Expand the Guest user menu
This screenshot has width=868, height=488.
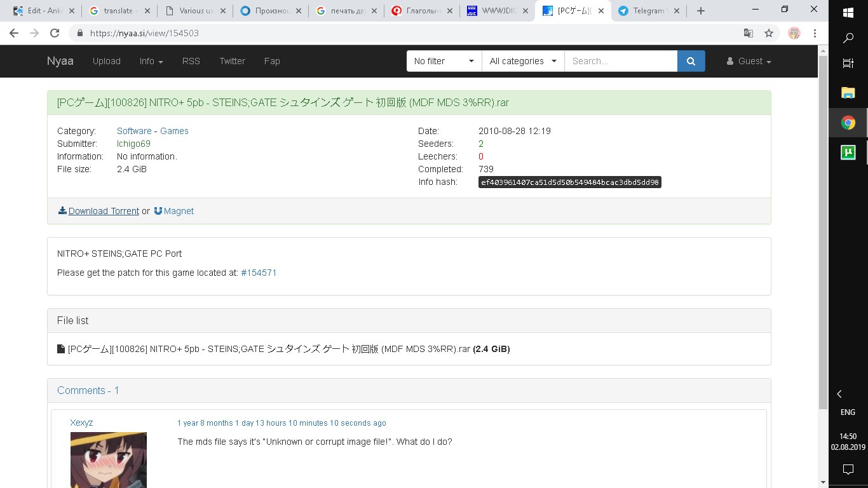click(x=749, y=61)
